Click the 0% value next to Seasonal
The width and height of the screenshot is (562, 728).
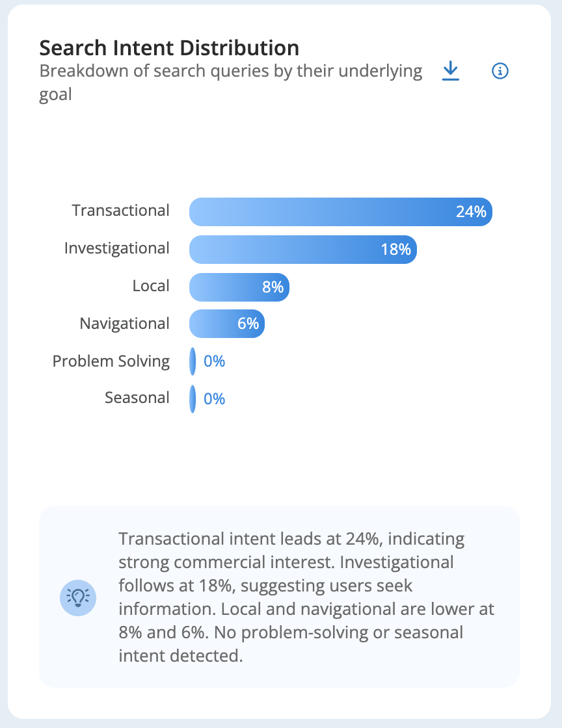tap(214, 399)
